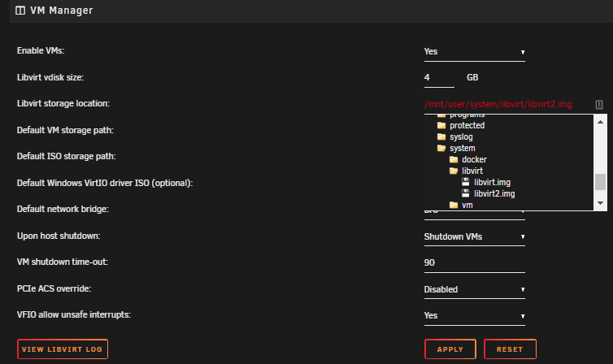Click file tree scrollbar up arrow

point(600,122)
